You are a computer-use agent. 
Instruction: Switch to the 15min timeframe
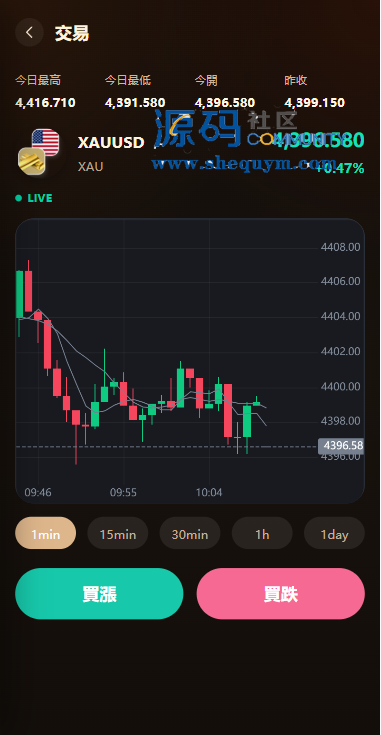(x=118, y=533)
